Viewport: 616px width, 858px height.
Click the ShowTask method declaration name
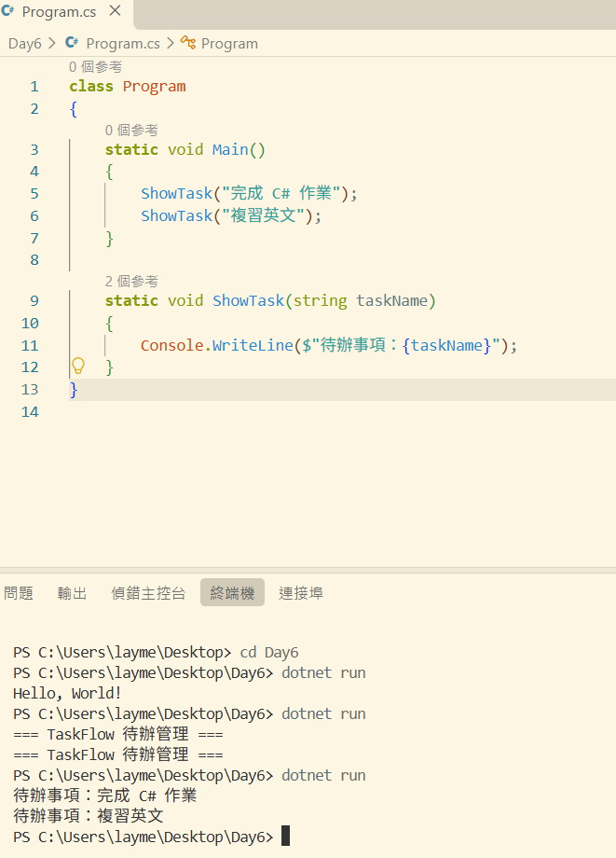[x=249, y=301]
